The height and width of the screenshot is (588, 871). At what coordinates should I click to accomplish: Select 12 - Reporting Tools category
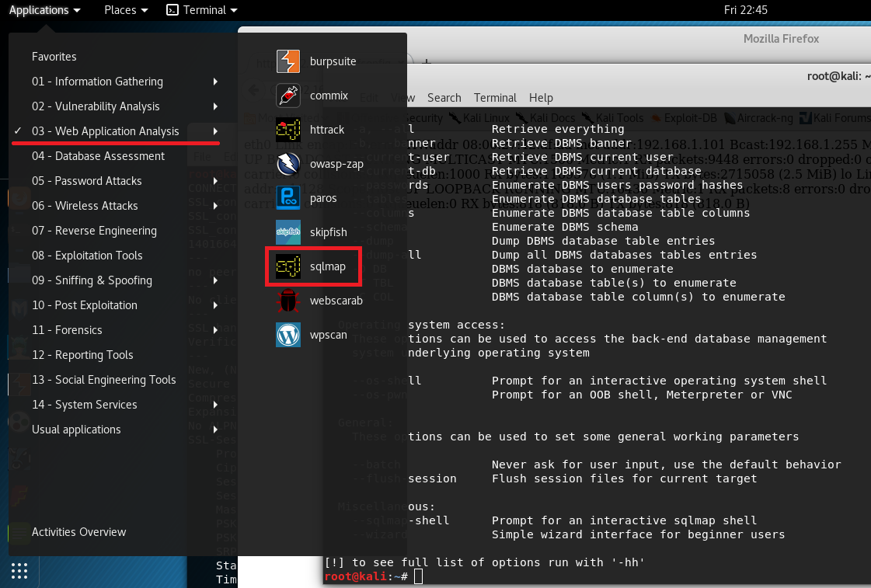[82, 355]
